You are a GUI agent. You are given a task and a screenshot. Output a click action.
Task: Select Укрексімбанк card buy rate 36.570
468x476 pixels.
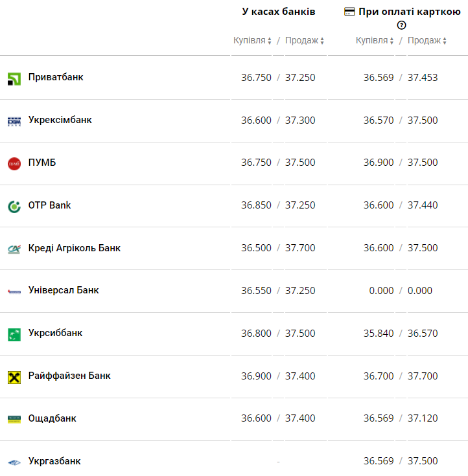pos(379,120)
